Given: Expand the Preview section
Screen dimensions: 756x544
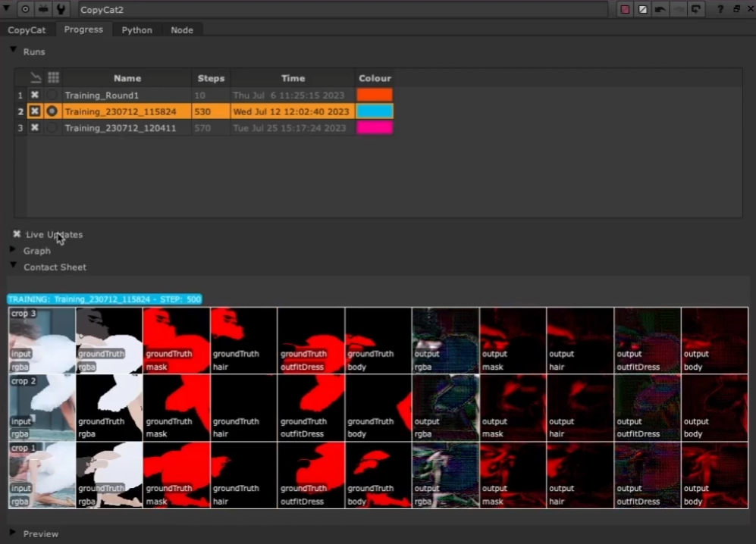Looking at the screenshot, I should (14, 533).
